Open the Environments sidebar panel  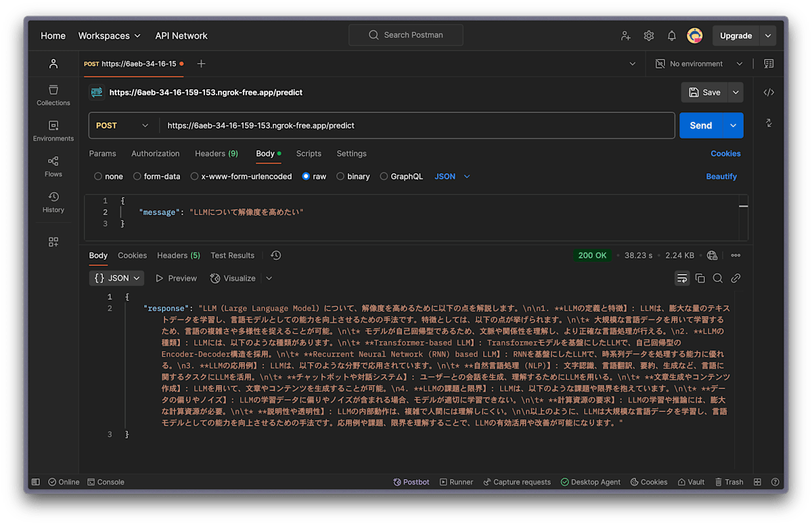[53, 131]
